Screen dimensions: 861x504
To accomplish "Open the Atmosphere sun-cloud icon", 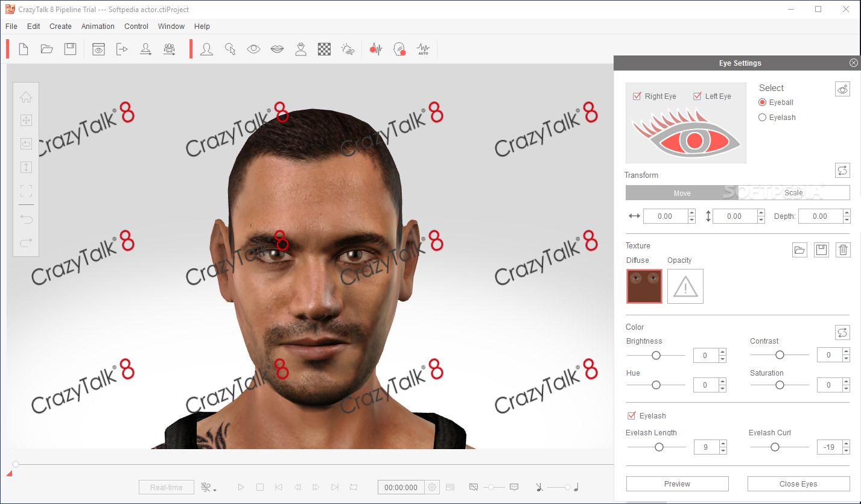I will tap(348, 49).
